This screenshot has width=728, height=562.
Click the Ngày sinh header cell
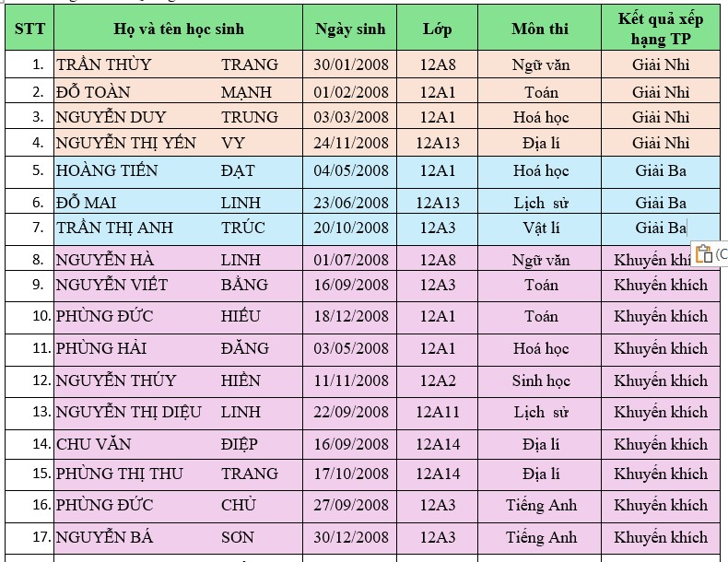[350, 29]
